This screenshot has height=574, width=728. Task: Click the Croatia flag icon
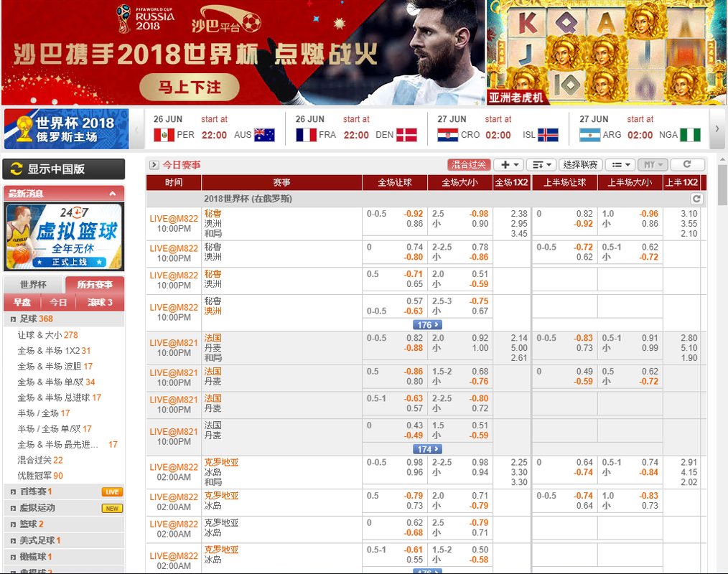(x=447, y=135)
